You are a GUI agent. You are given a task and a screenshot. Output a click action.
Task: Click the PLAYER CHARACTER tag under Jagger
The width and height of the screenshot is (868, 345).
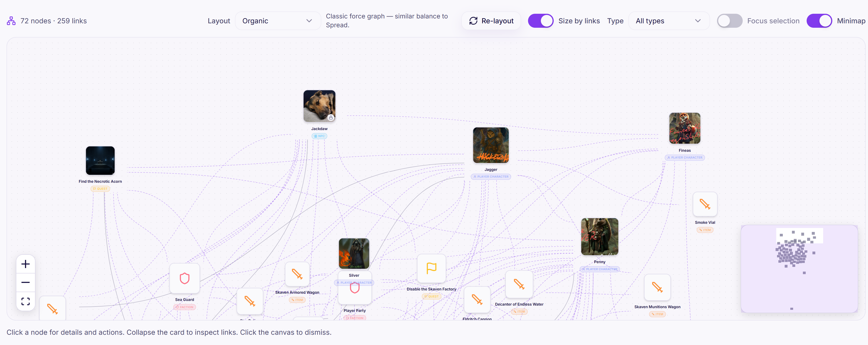(x=491, y=177)
